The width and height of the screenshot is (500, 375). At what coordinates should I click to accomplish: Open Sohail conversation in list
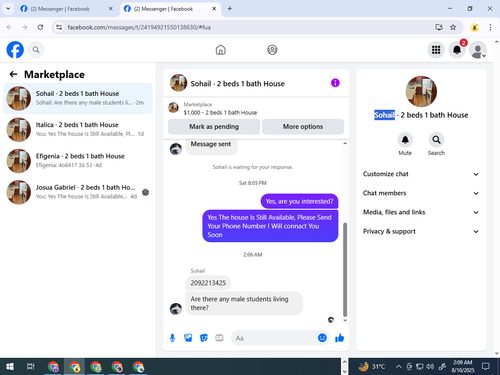[78, 98]
